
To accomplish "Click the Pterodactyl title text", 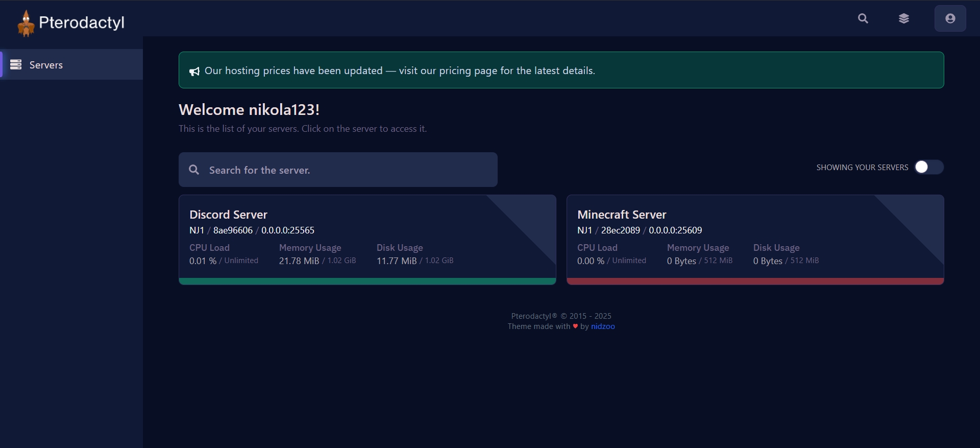I will pos(82,22).
